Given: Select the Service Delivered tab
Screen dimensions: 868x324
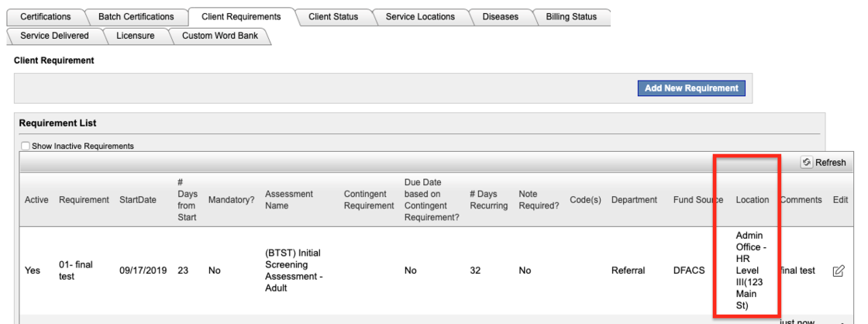Looking at the screenshot, I should tap(54, 36).
